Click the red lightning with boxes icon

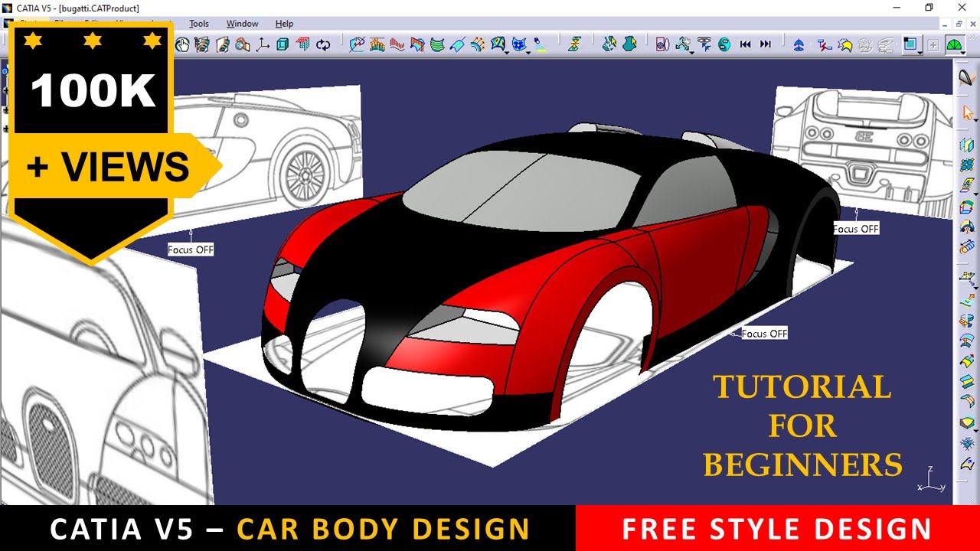click(x=825, y=45)
